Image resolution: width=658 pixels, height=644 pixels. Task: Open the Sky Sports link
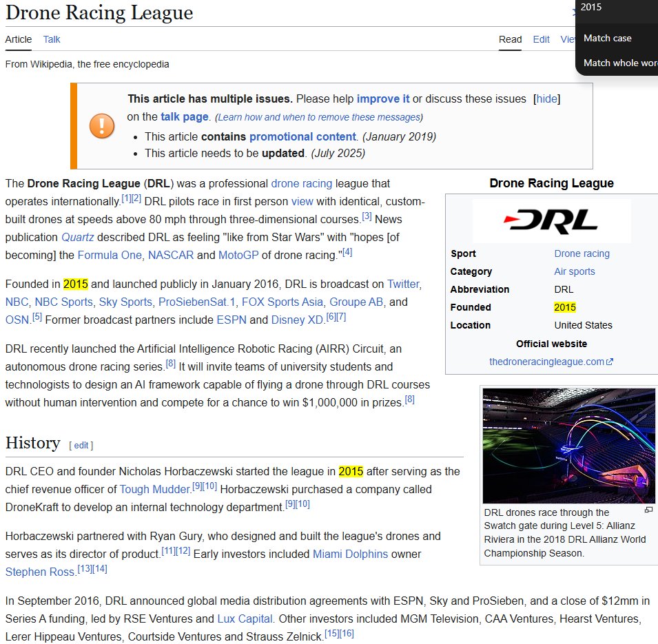[125, 302]
